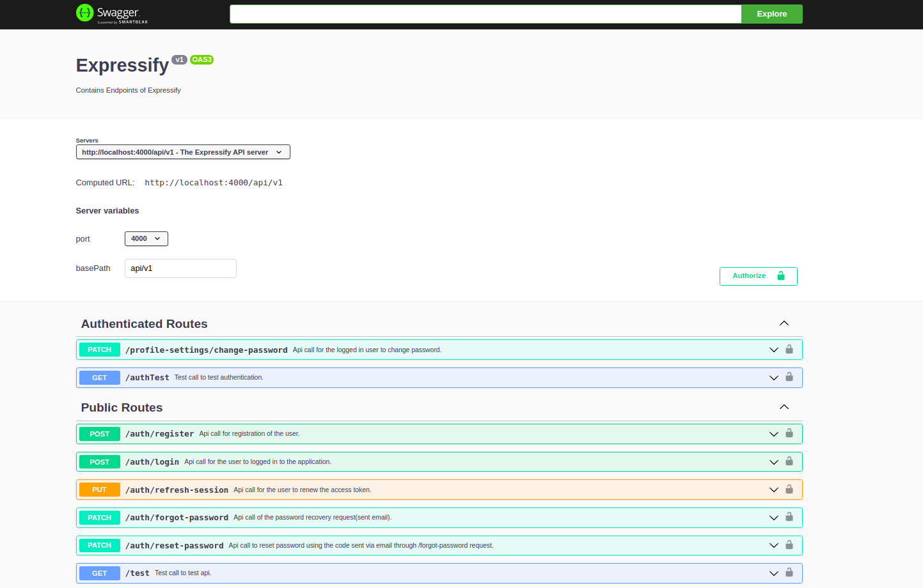This screenshot has width=923, height=588.
Task: Click 'Contains Endpoints of Expressify' description
Action: [x=129, y=90]
